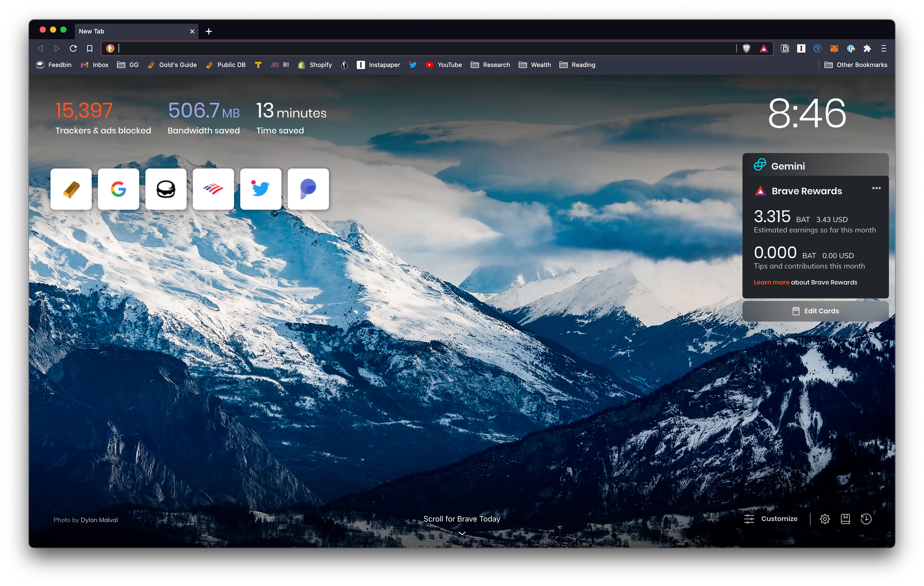Click the bookmark this page icon

(x=90, y=48)
